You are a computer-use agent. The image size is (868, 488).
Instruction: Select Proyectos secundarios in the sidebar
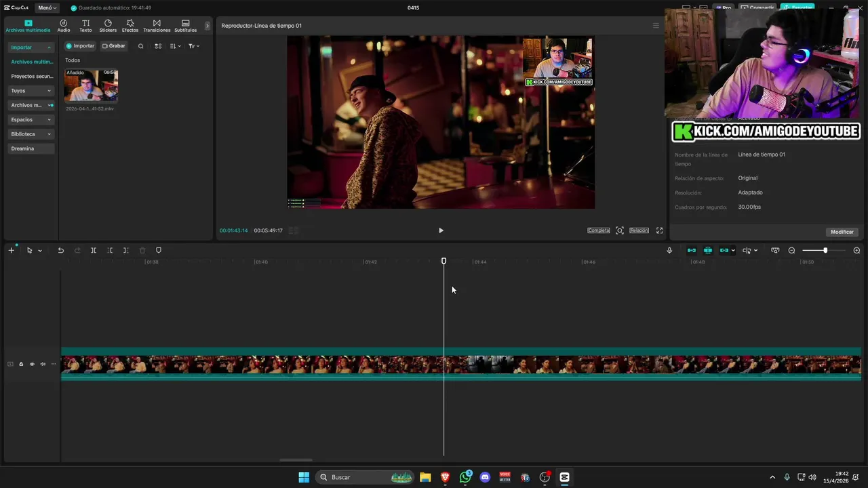click(31, 76)
